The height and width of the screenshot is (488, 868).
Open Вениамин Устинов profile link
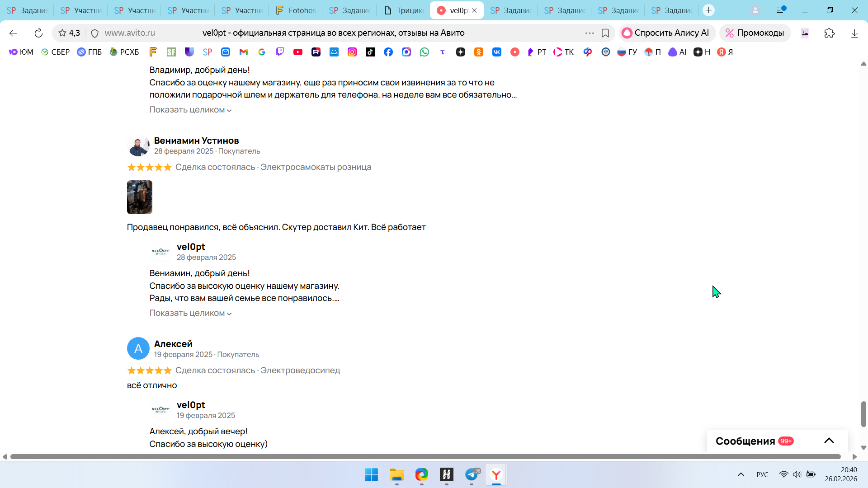tap(196, 141)
